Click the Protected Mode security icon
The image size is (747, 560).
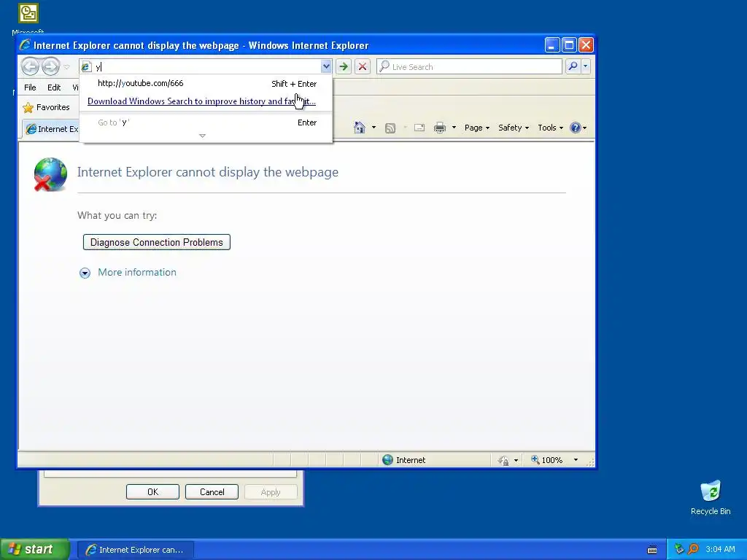pyautogui.click(x=503, y=461)
